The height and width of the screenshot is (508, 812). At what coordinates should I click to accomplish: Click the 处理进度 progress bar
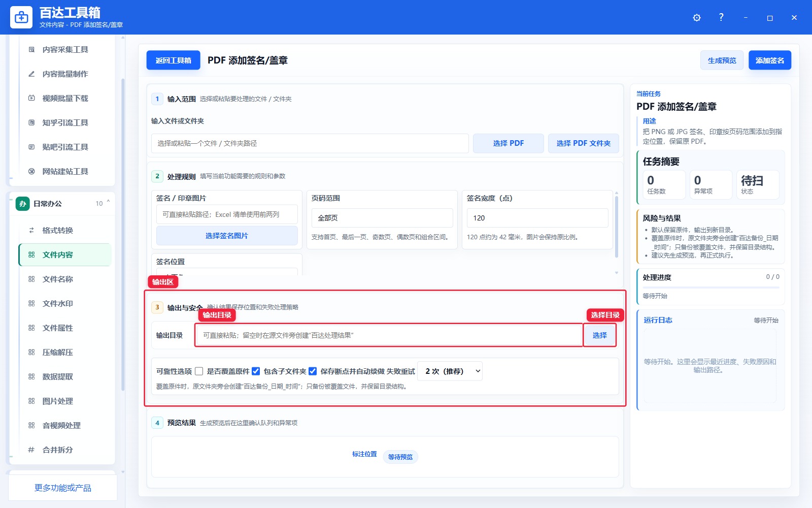pyautogui.click(x=711, y=288)
